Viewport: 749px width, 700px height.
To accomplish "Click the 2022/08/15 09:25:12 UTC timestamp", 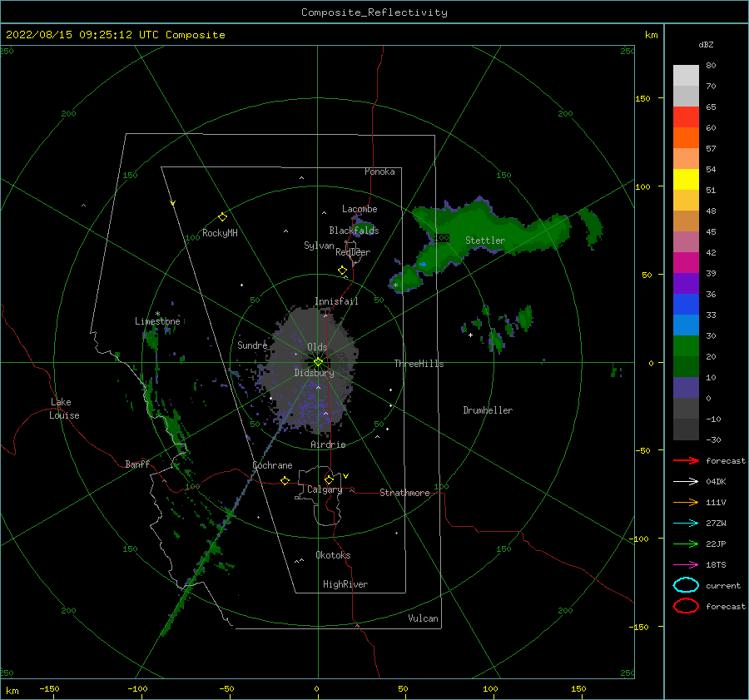I will pos(115,35).
